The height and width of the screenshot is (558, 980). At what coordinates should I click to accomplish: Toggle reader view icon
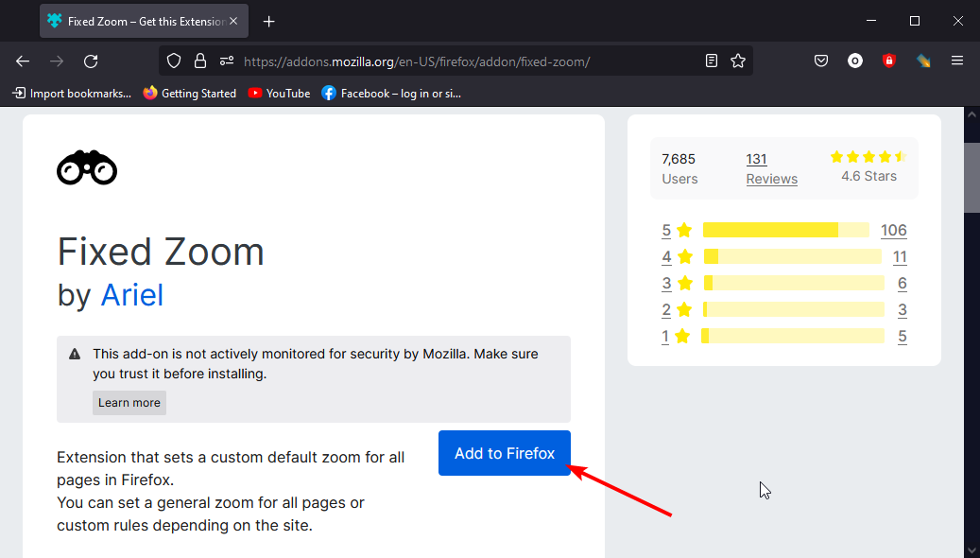tap(712, 61)
